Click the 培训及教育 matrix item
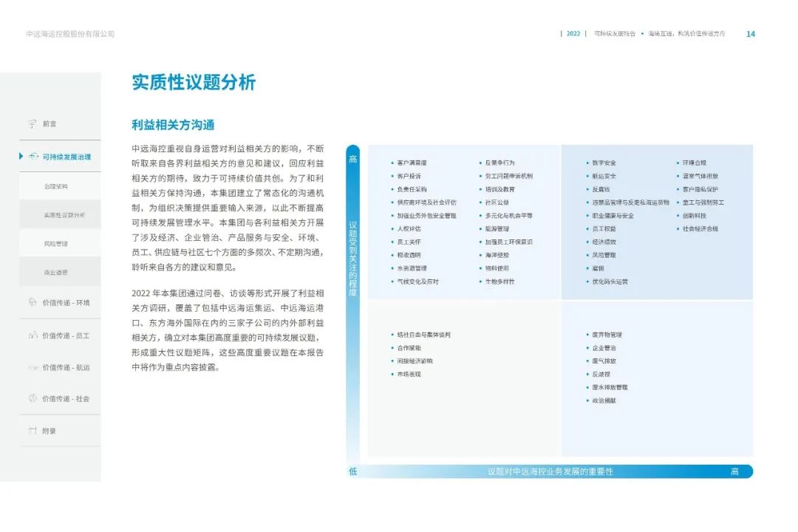Viewport: 798px width, 532px height. point(499,189)
